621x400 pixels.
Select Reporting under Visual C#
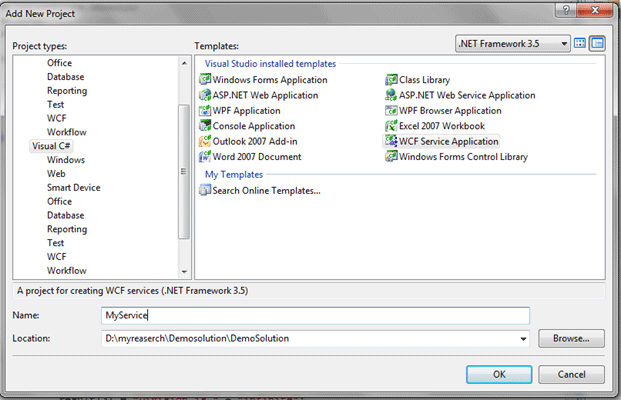pos(67,229)
